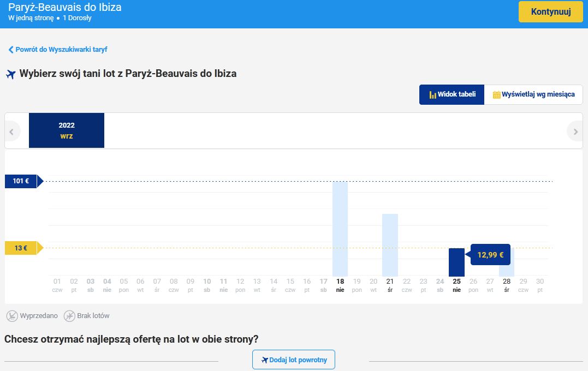Open previous months using the left chevron
The image size is (588, 371).
(13, 131)
